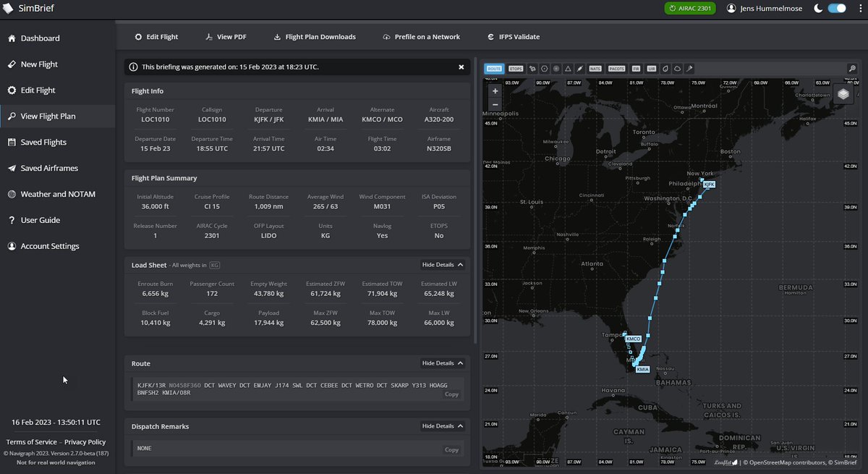Screen dimensions: 868x474
Task: Click the weather clouds overlay icon
Action: click(x=677, y=68)
